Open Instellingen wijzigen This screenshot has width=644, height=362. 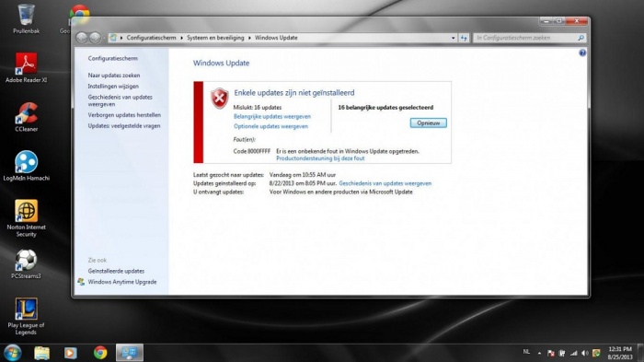point(113,87)
